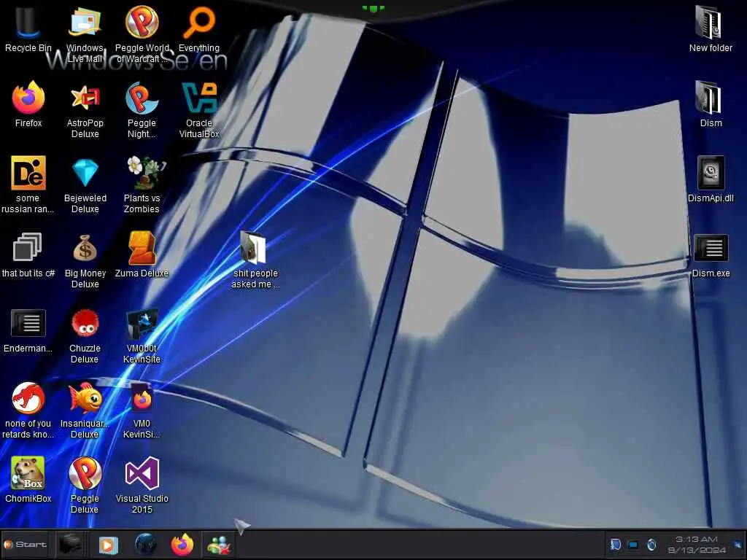This screenshot has width=747, height=560.
Task: Click the Everything search app icon
Action: point(199,23)
